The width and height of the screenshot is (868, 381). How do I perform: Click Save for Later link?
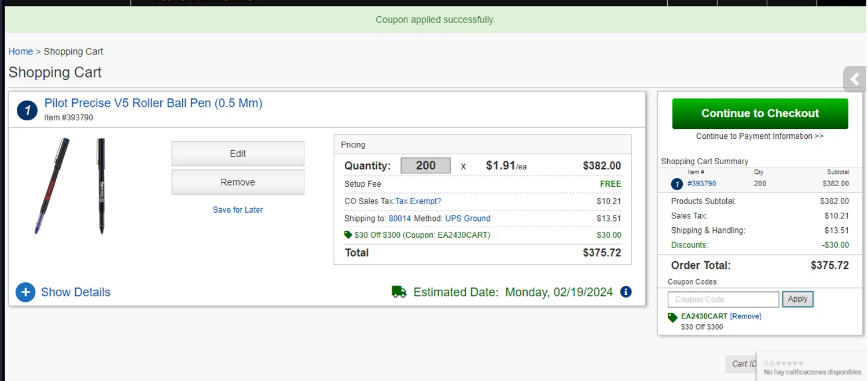tap(238, 210)
